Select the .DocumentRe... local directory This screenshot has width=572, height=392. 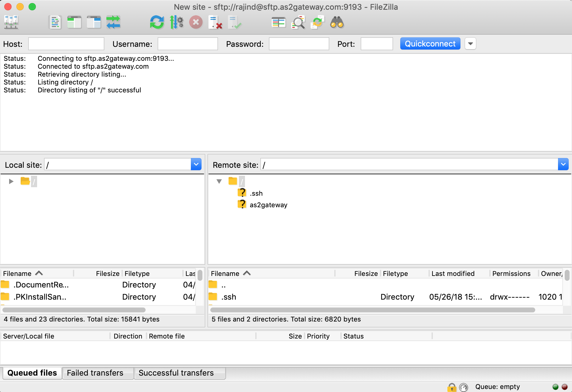[98, 285]
